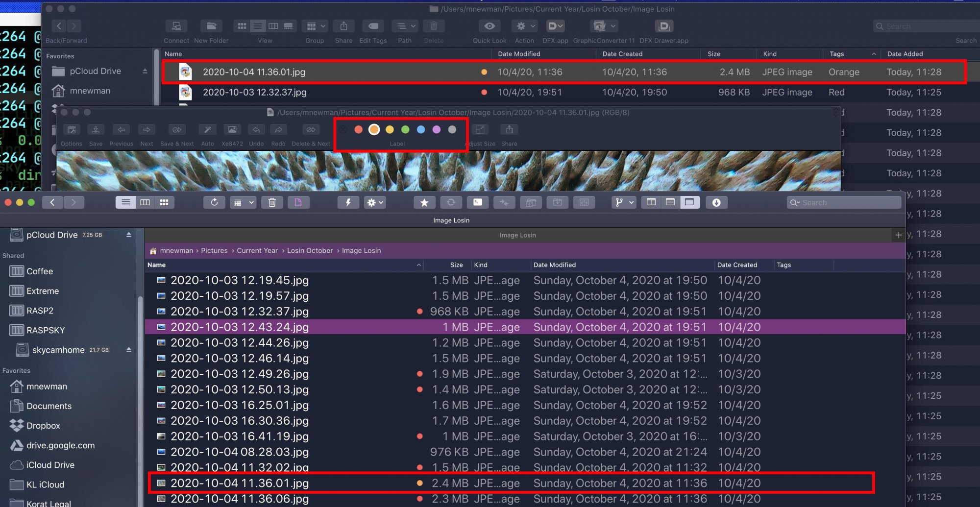The image size is (980, 507).
Task: Switch top Finder window to column view
Action: coord(273,26)
